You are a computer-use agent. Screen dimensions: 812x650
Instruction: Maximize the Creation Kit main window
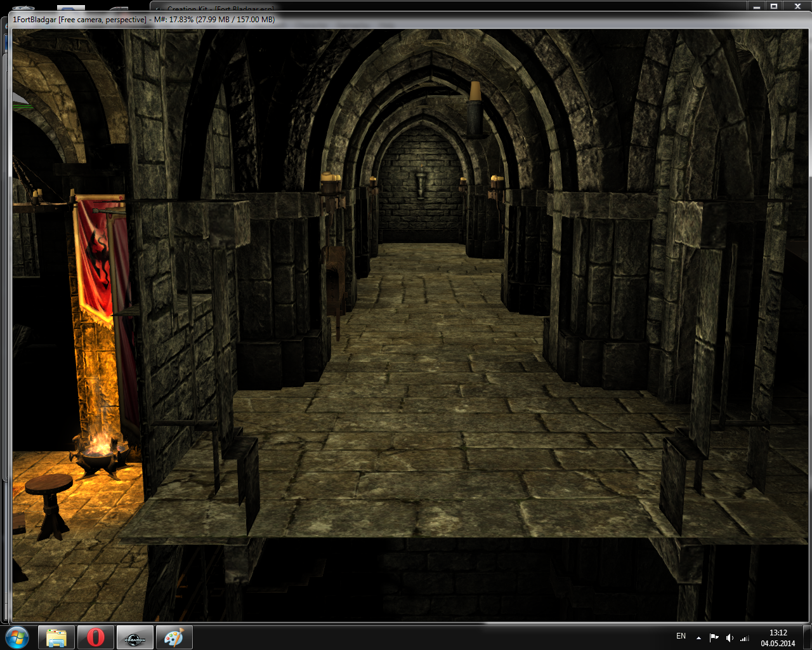[774, 6]
